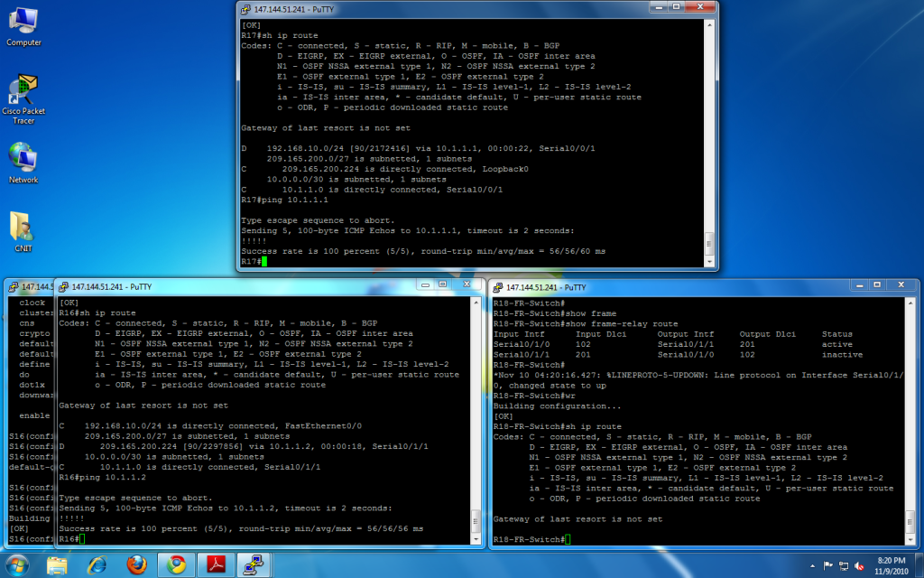Viewport: 924px width, 578px height.
Task: Open Windows Explorer from the taskbar
Action: (x=58, y=564)
